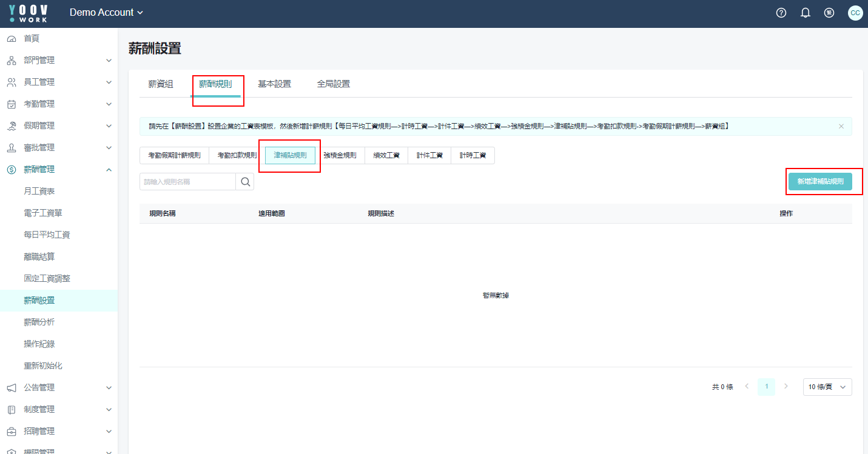This screenshot has width=868, height=454.
Task: Select the 強積金規則 rule type
Action: point(340,155)
